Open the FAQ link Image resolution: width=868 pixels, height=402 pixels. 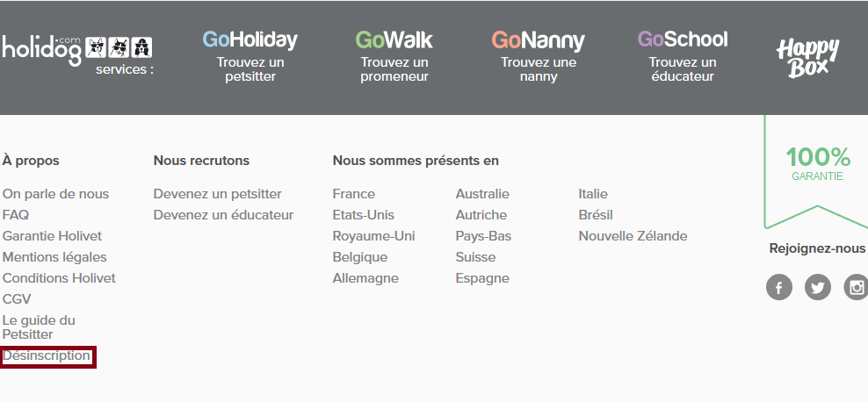(x=16, y=215)
